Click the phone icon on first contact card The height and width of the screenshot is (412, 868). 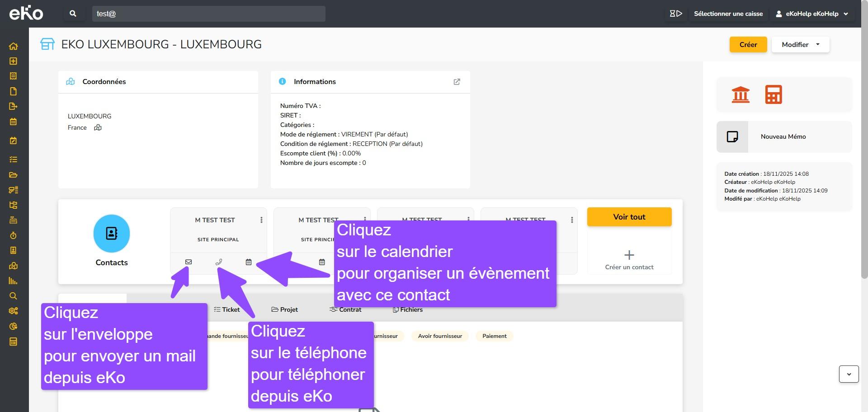tap(219, 262)
